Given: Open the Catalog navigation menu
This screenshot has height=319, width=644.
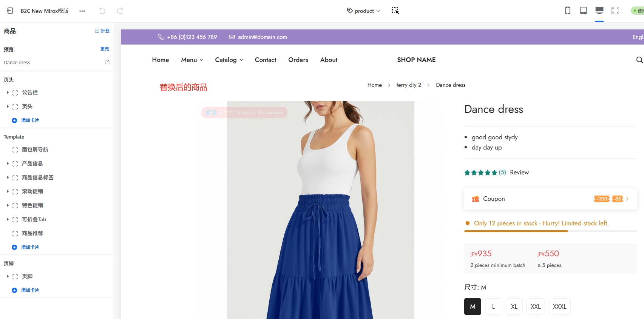Looking at the screenshot, I should [229, 60].
